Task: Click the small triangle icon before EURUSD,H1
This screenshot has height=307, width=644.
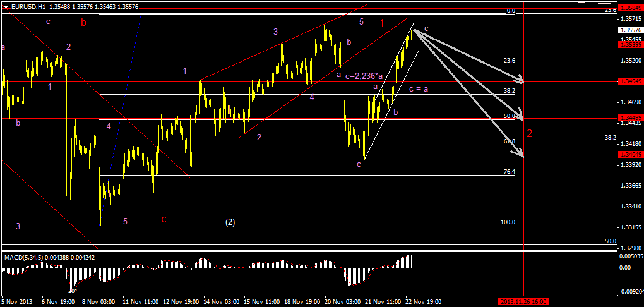Action: 6,6
